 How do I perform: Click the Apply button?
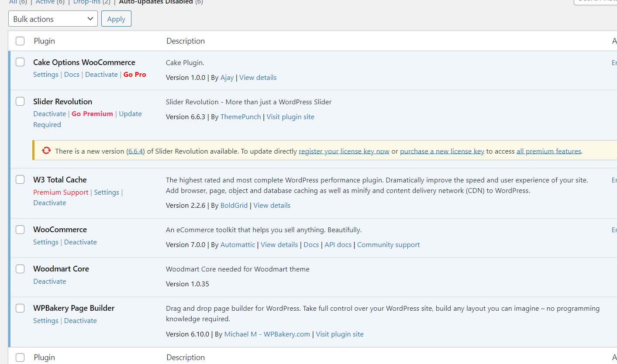tap(116, 19)
